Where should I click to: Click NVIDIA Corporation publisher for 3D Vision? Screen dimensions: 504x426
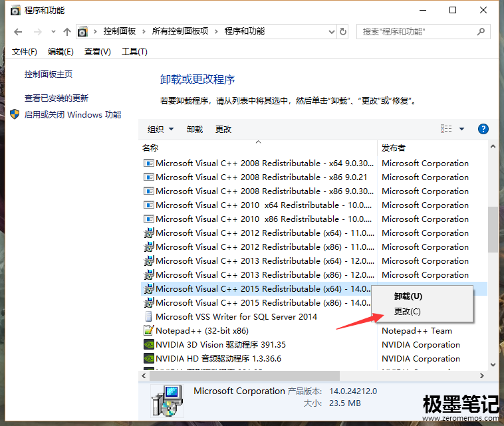click(421, 345)
